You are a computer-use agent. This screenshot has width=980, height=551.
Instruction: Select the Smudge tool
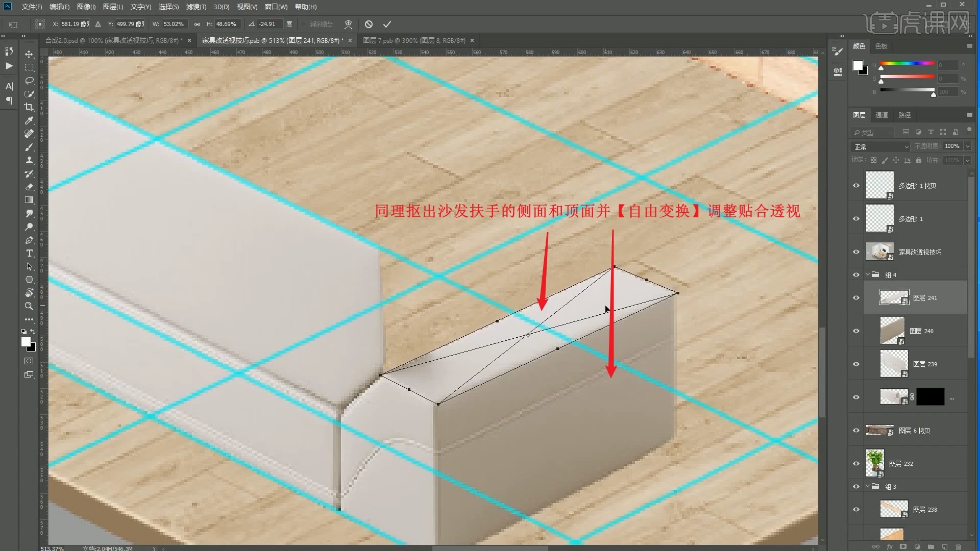click(x=29, y=213)
